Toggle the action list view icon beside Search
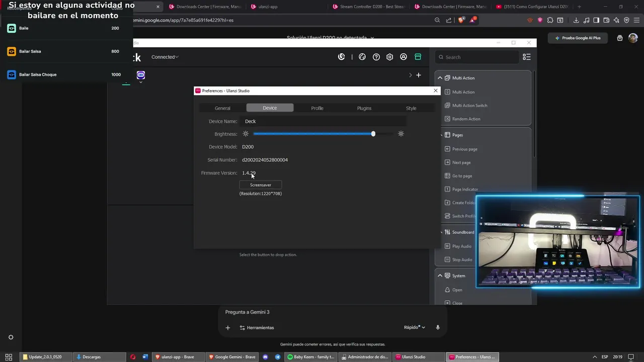The height and width of the screenshot is (362, 644). click(527, 57)
